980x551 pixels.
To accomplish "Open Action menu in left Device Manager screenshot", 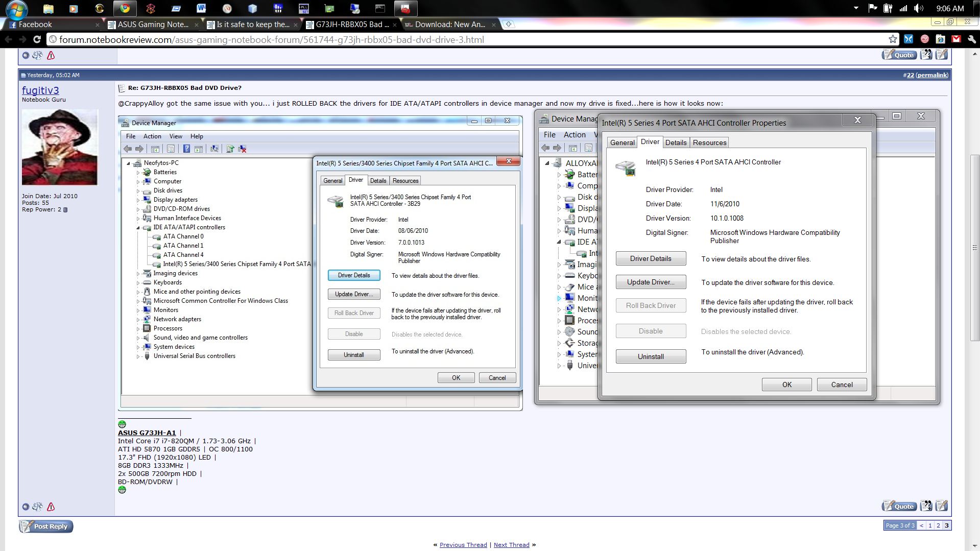I will (152, 136).
